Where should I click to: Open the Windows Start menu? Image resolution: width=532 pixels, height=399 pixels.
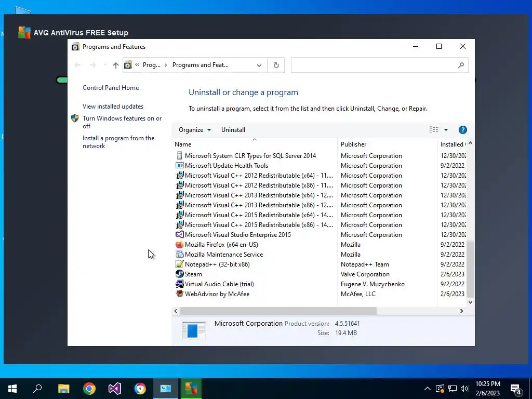click(12, 389)
